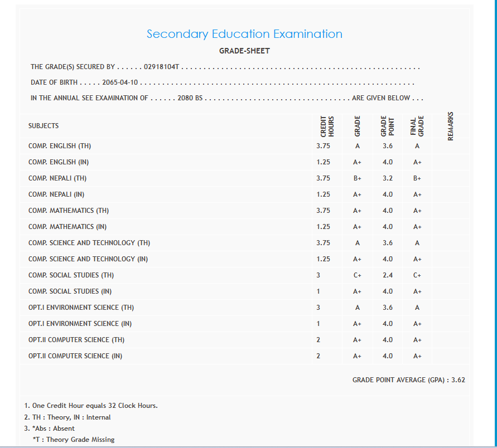Click the FINAL GRADE column header
497x448 pixels.
click(417, 126)
